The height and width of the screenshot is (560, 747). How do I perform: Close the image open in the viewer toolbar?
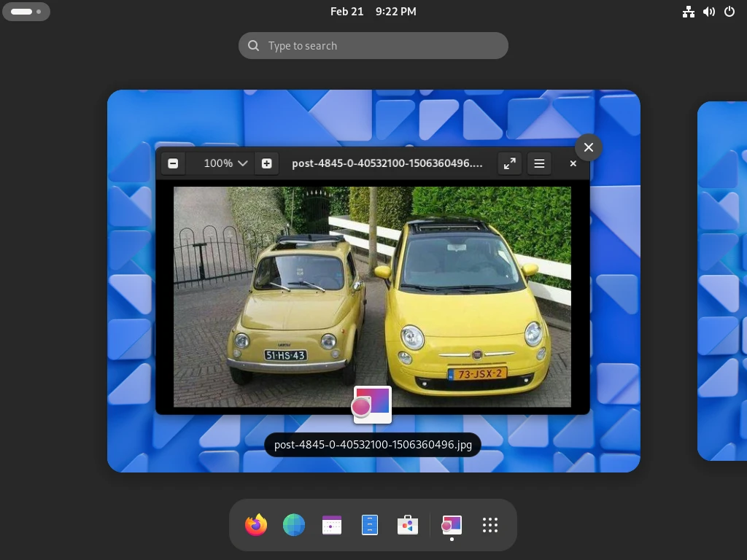tap(573, 163)
